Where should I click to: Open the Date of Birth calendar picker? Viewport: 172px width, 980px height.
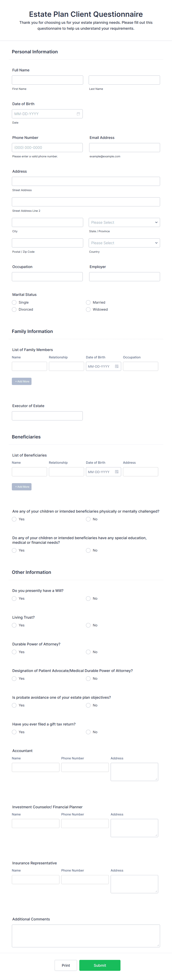coord(78,113)
